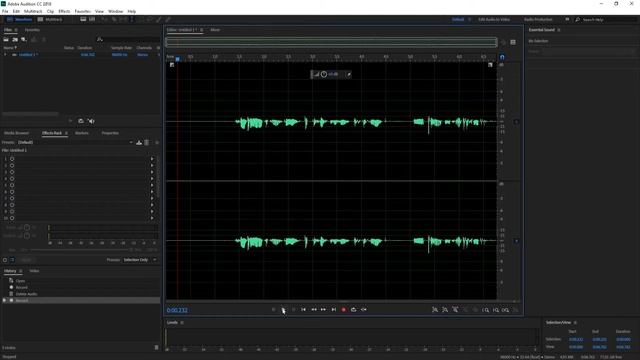Open the Effects menu

(64, 11)
